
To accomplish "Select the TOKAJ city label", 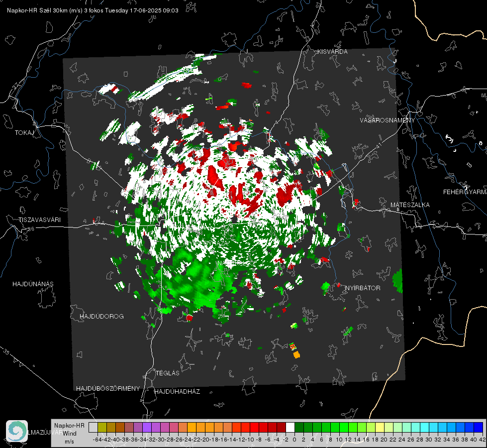I will (x=24, y=133).
